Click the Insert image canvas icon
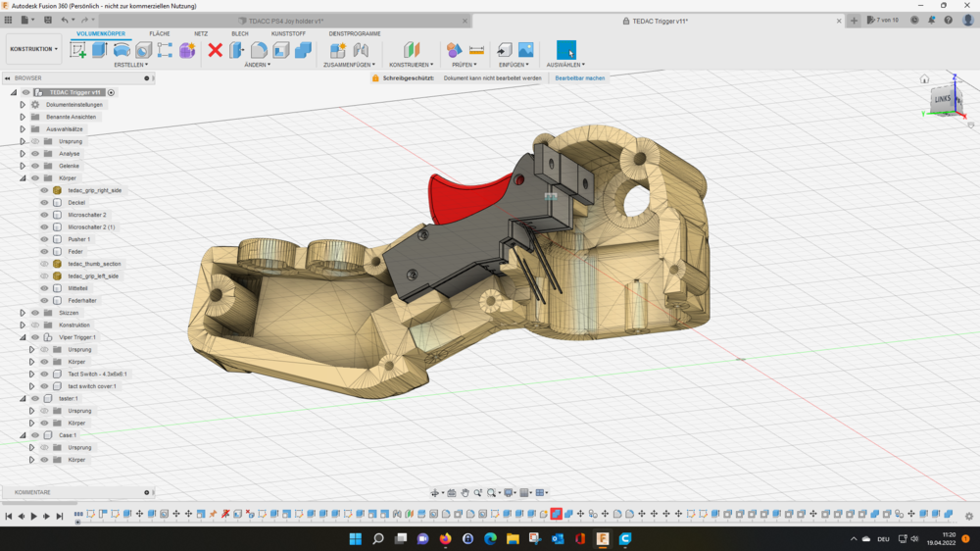This screenshot has width=980, height=551. pos(526,50)
